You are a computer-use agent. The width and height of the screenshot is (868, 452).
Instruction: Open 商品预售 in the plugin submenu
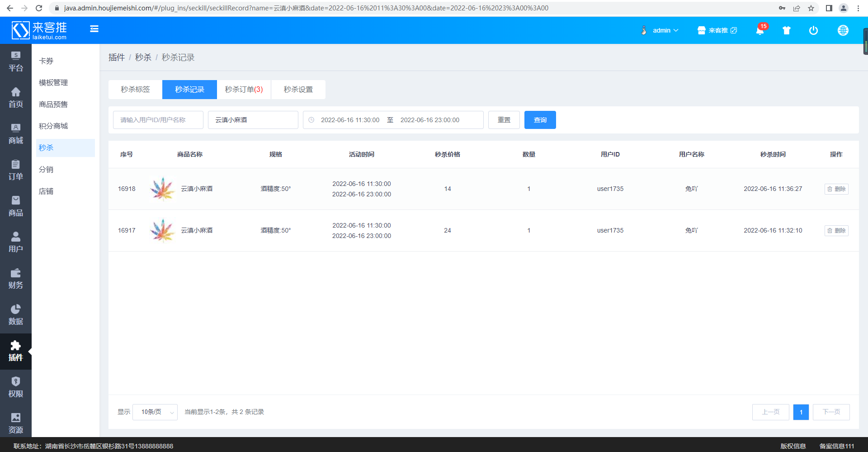(66, 105)
